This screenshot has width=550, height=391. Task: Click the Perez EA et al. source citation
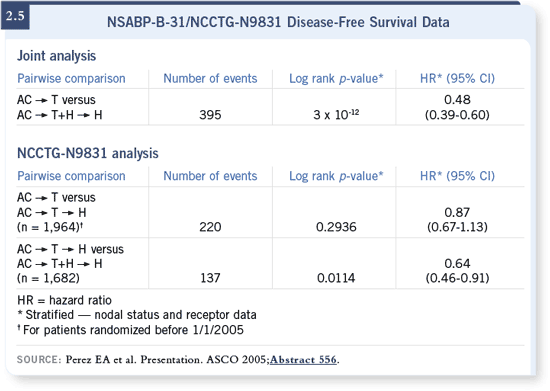[x=167, y=360]
